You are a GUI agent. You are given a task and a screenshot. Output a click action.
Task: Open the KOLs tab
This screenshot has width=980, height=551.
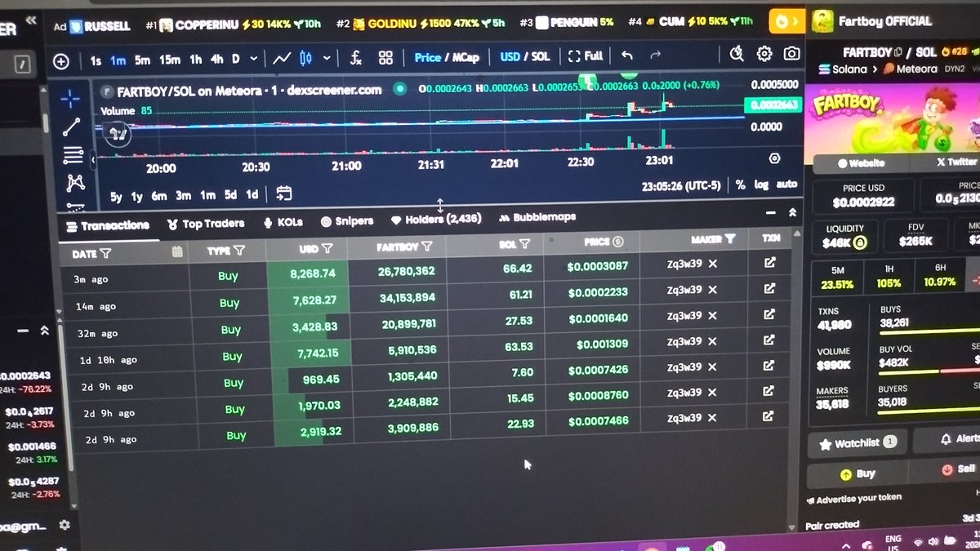coord(283,222)
